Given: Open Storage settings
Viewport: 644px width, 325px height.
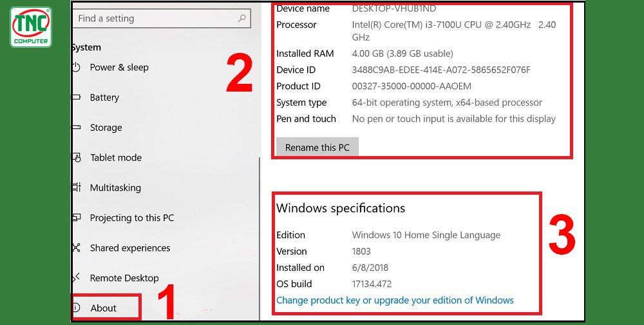Looking at the screenshot, I should [x=106, y=128].
